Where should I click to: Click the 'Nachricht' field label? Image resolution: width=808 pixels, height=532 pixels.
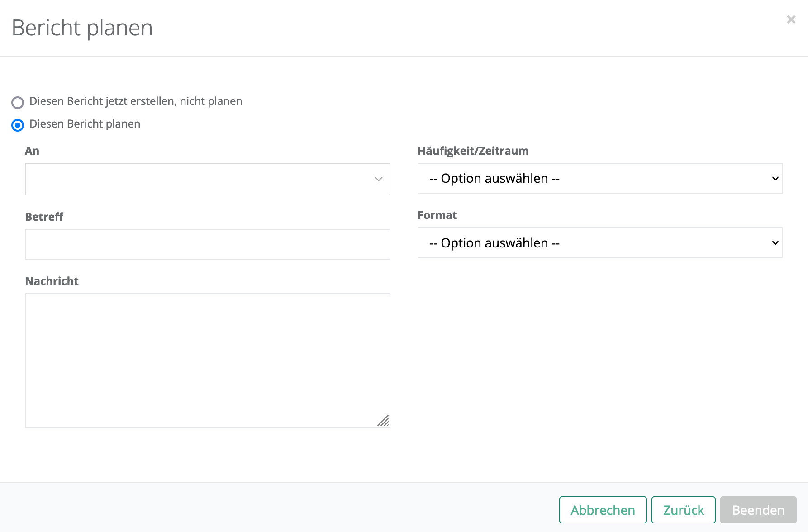coord(52,281)
